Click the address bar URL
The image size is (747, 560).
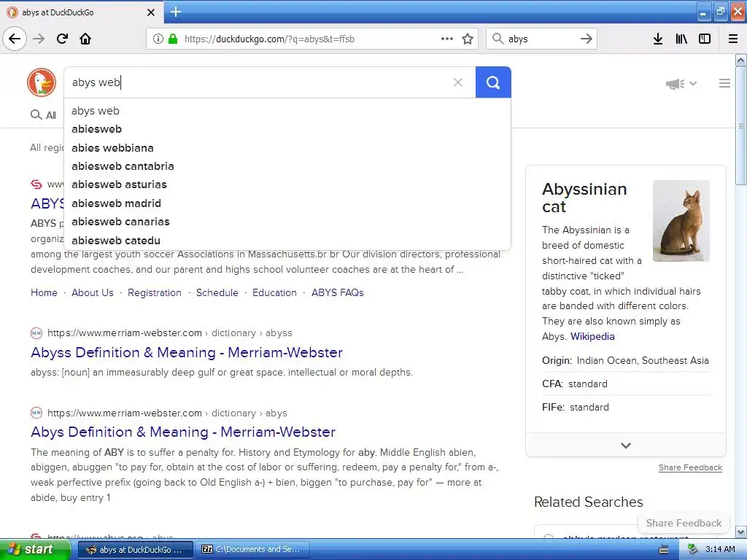click(269, 39)
